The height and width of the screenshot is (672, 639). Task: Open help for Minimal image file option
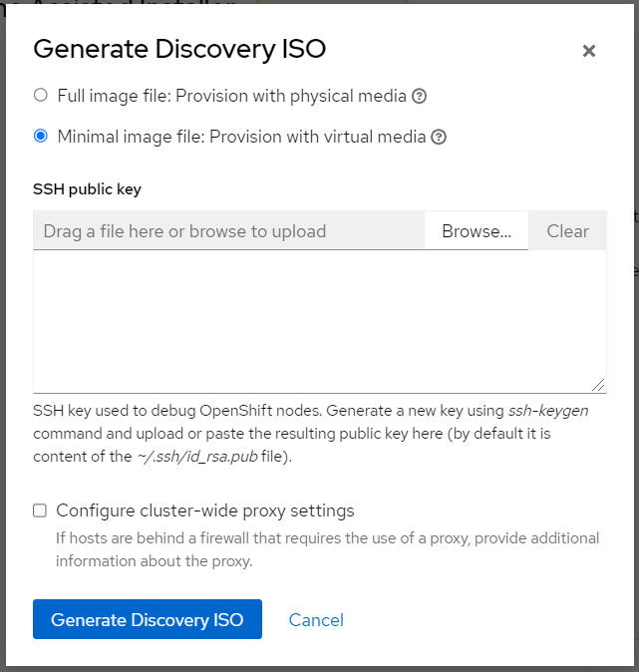439,138
